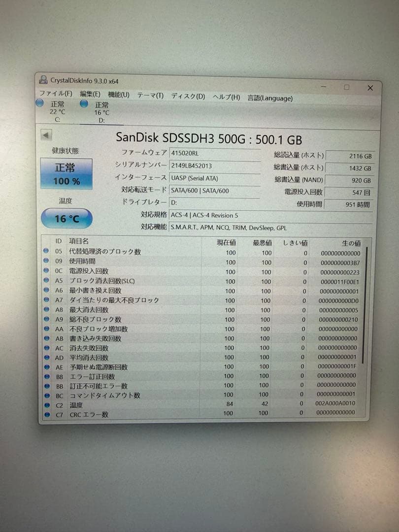
Task: Click status dot for attribute AD
Action: click(x=47, y=357)
